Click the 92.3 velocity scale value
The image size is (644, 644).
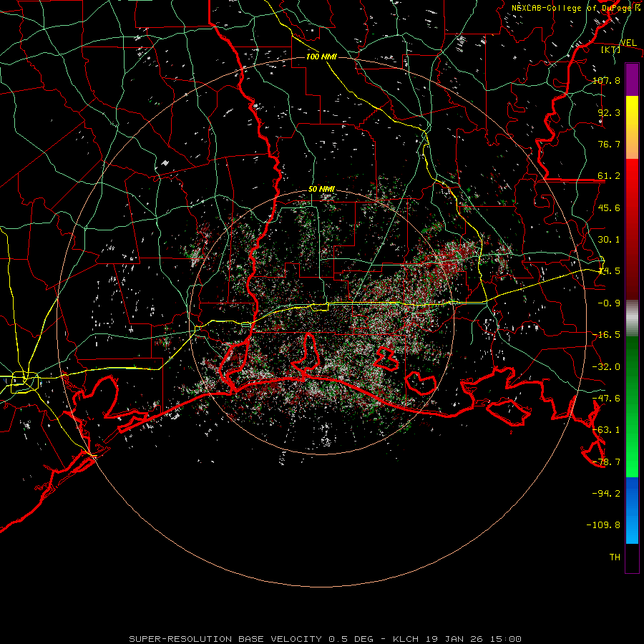pyautogui.click(x=609, y=112)
